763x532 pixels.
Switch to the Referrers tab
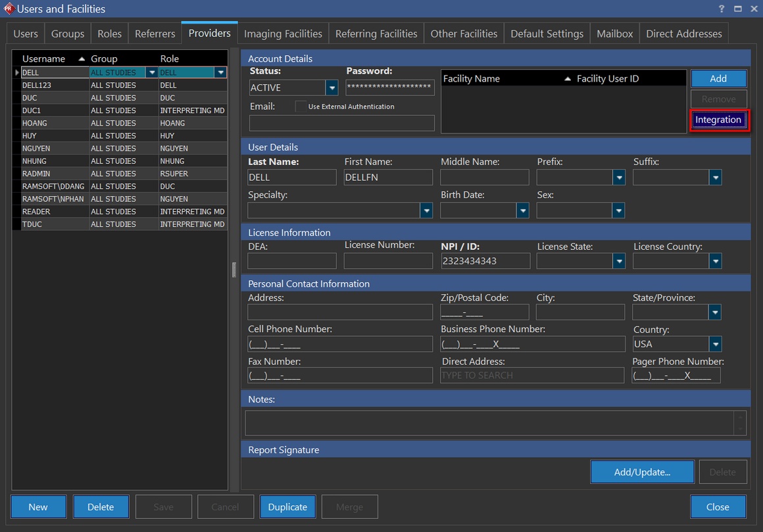tap(155, 34)
